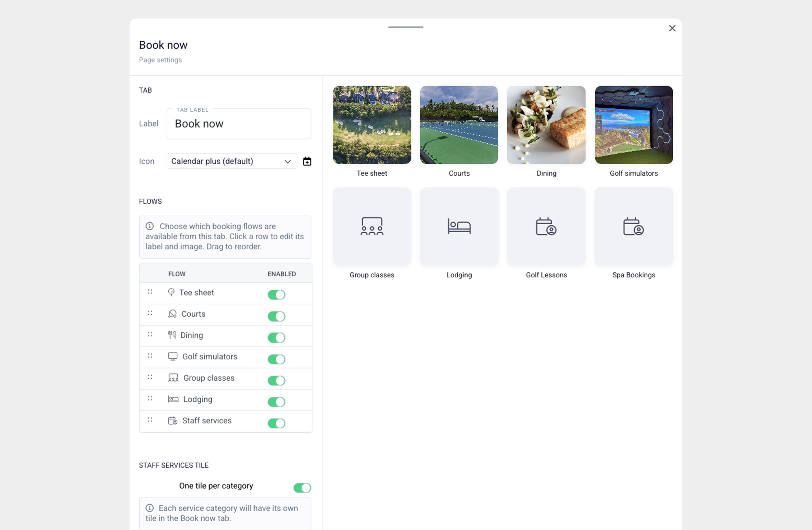
Task: Turn off the Dining flow switch
Action: click(x=276, y=338)
